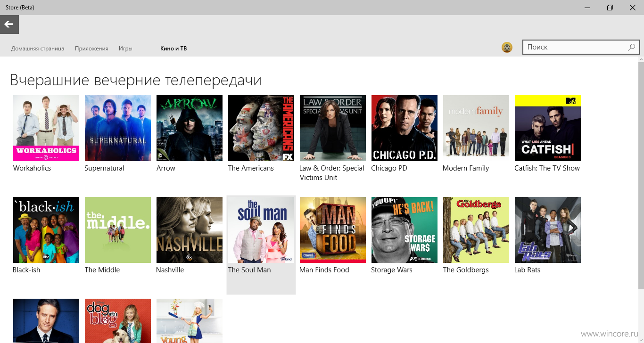Image resolution: width=644 pixels, height=343 pixels.
Task: Click the Man Finds Food title
Action: [x=324, y=270]
